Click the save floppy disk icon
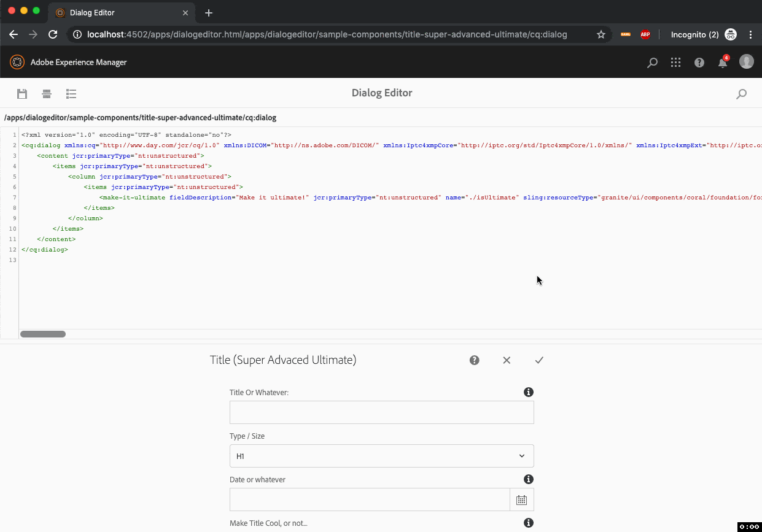This screenshot has width=762, height=532. (22, 94)
